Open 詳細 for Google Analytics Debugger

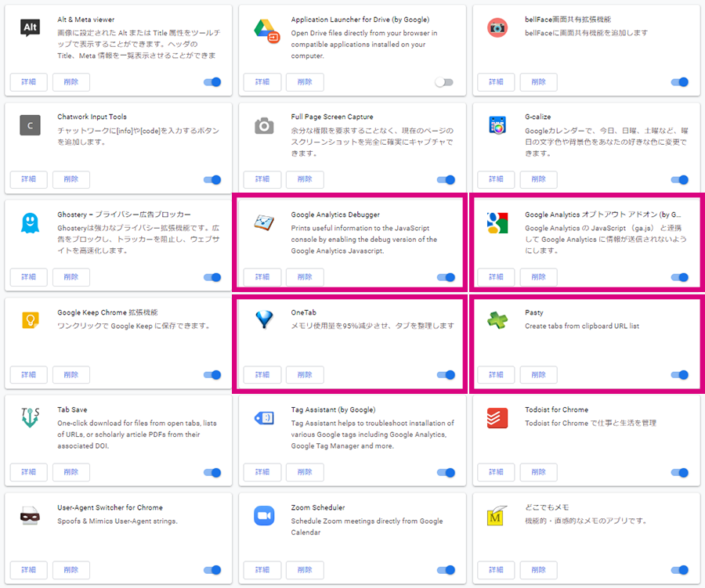coord(262,277)
